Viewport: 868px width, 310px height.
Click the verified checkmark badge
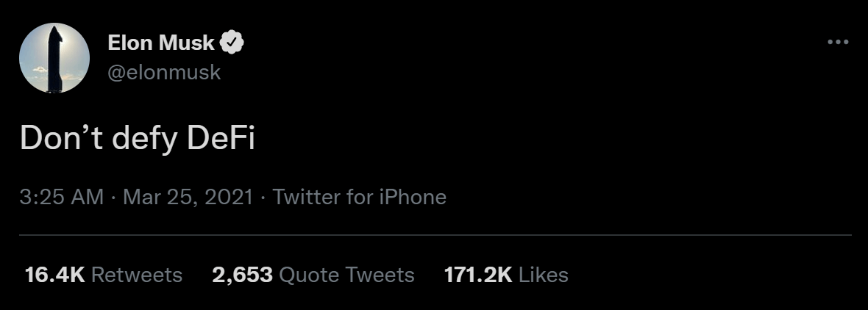232,43
